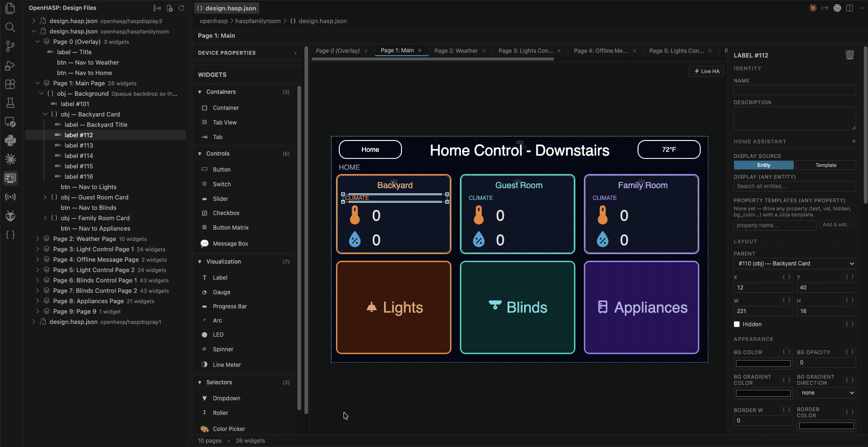Delete label #112 with trash icon
Viewport: 868px width, 447px height.
(850, 55)
